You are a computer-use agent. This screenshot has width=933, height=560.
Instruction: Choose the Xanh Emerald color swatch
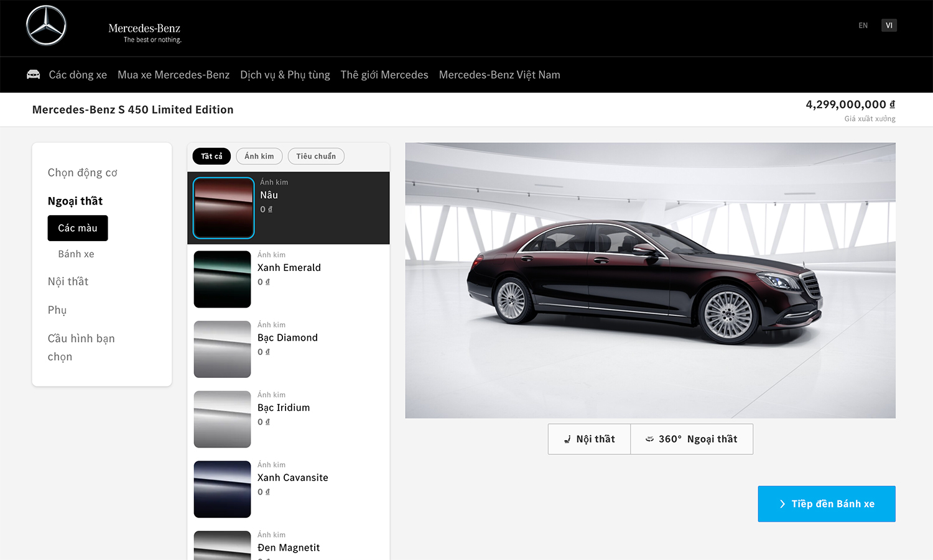[x=223, y=279]
